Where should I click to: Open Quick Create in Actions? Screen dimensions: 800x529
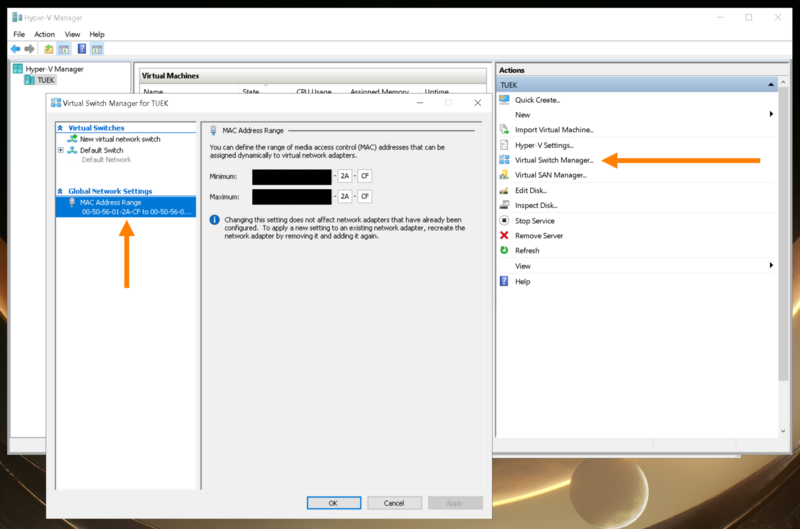pos(537,100)
